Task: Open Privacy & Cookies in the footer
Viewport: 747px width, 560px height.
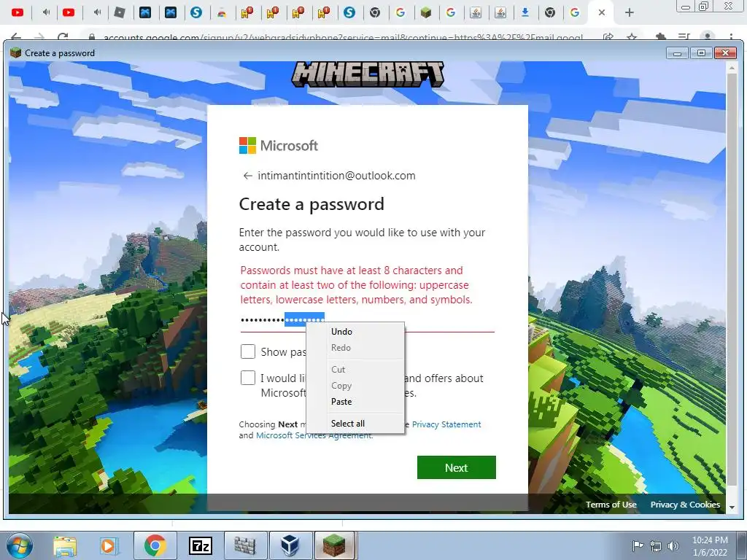Action: point(685,505)
